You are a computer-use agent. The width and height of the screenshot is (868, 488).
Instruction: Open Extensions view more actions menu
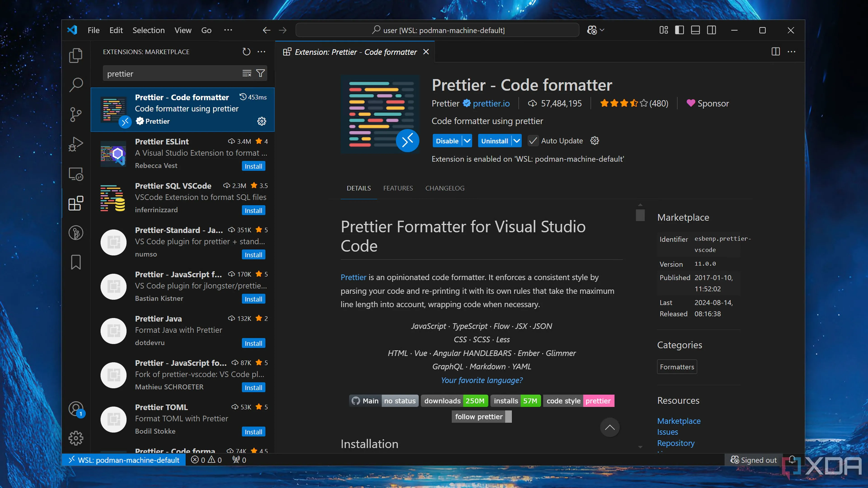coord(262,52)
